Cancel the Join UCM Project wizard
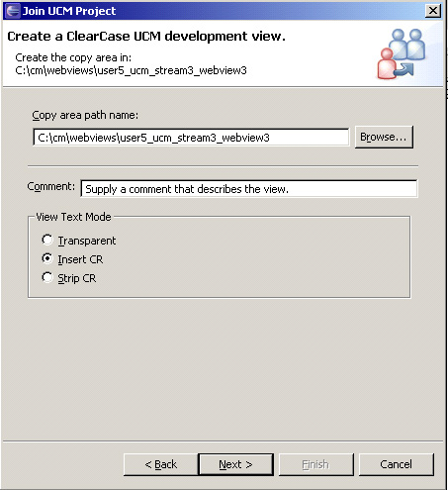This screenshot has height=490, width=448. (396, 464)
